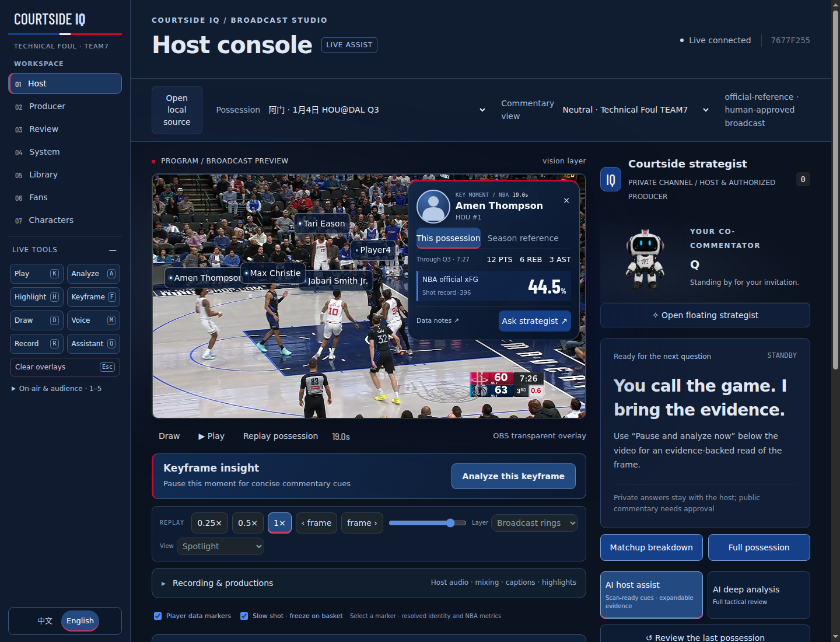
Task: Open the Assistant live tool
Action: [93, 344]
